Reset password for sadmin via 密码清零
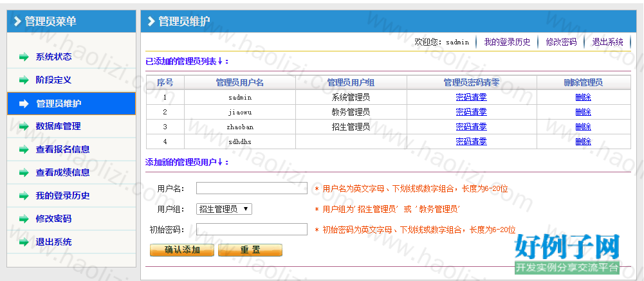The height and width of the screenshot is (281, 644). 471,98
